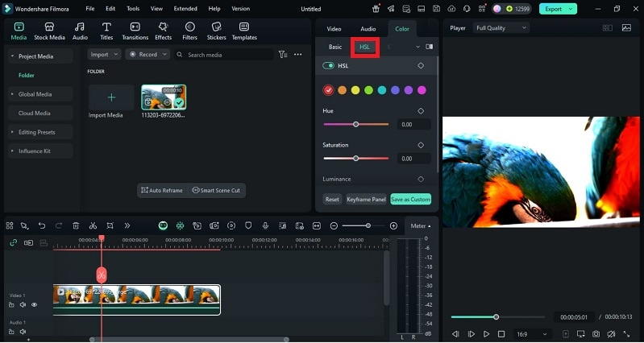Expand the Project Media tree
644x343 pixels.
coord(12,56)
